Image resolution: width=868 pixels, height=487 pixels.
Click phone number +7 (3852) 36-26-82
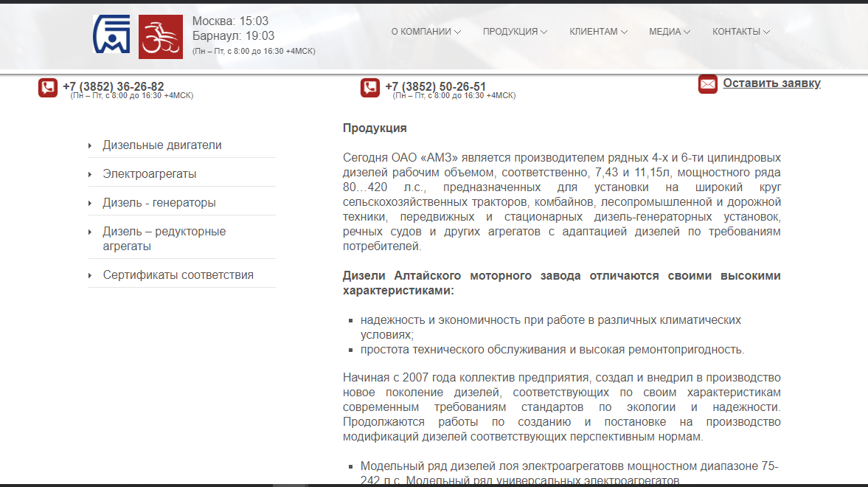tap(114, 86)
